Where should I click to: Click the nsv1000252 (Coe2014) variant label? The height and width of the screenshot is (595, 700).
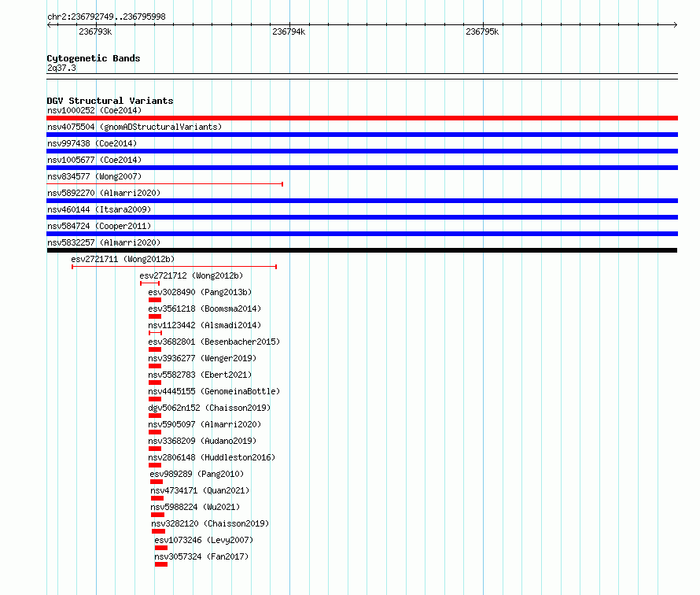pos(94,110)
